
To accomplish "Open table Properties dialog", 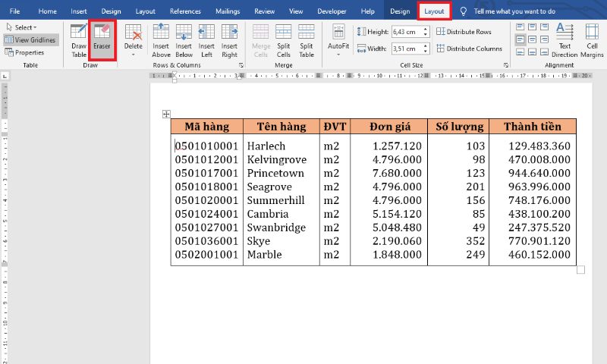I will click(x=24, y=52).
